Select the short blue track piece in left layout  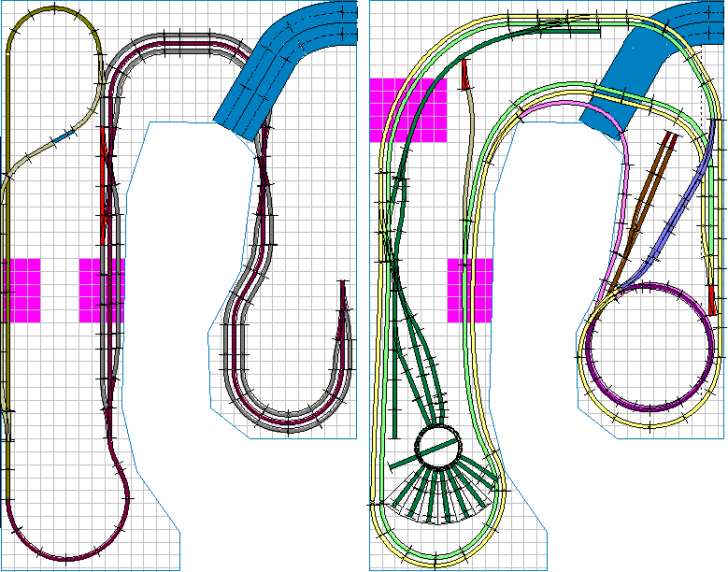pos(63,138)
